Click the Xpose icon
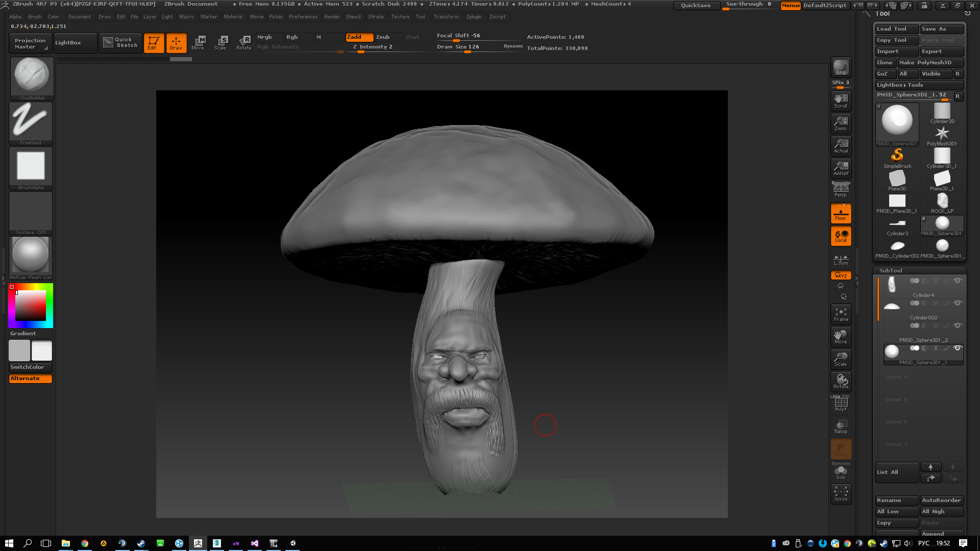The image size is (980, 551). pos(841,493)
